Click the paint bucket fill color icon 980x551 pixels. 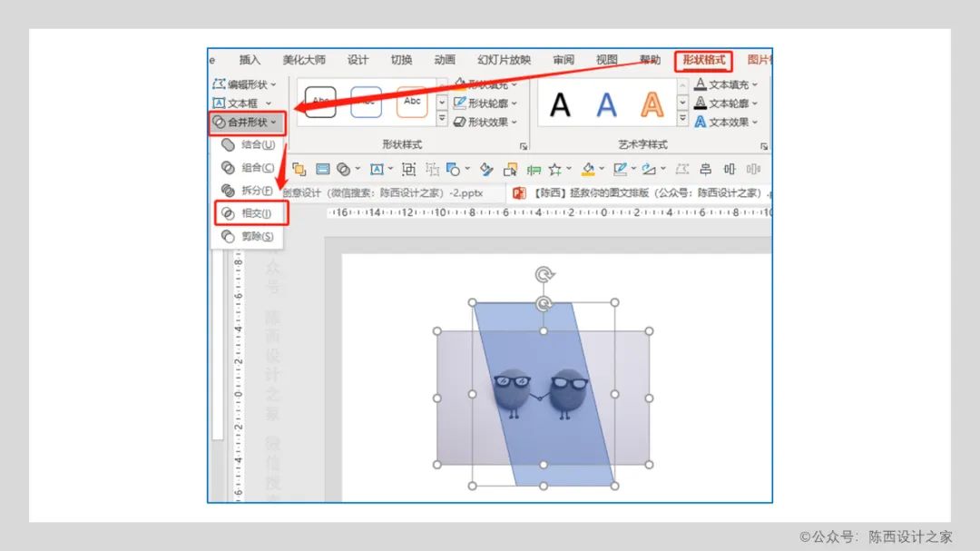coord(588,169)
